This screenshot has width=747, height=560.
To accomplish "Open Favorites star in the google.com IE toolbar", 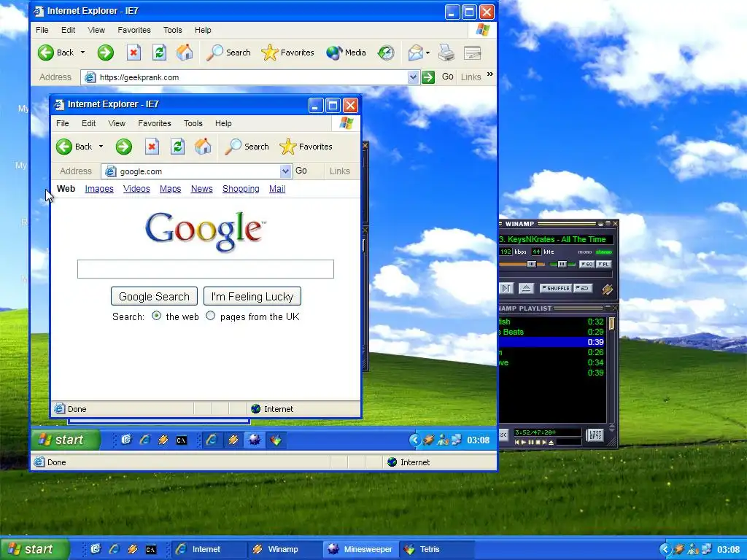I will coord(306,147).
